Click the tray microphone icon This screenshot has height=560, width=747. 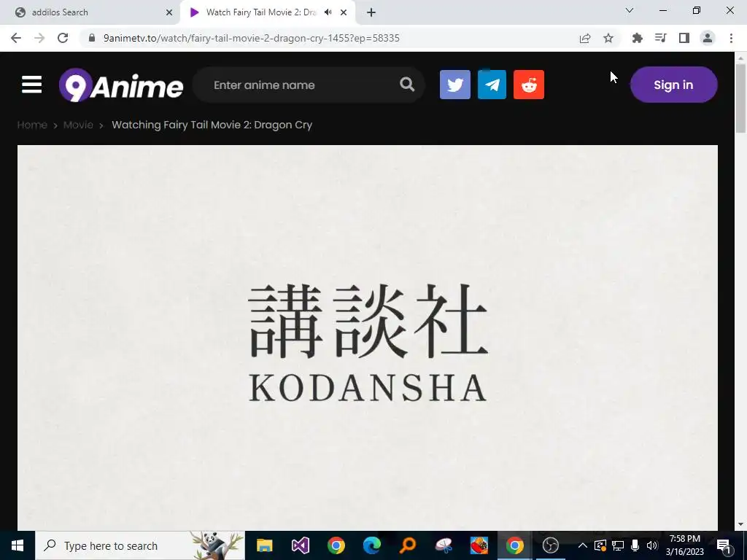(635, 545)
